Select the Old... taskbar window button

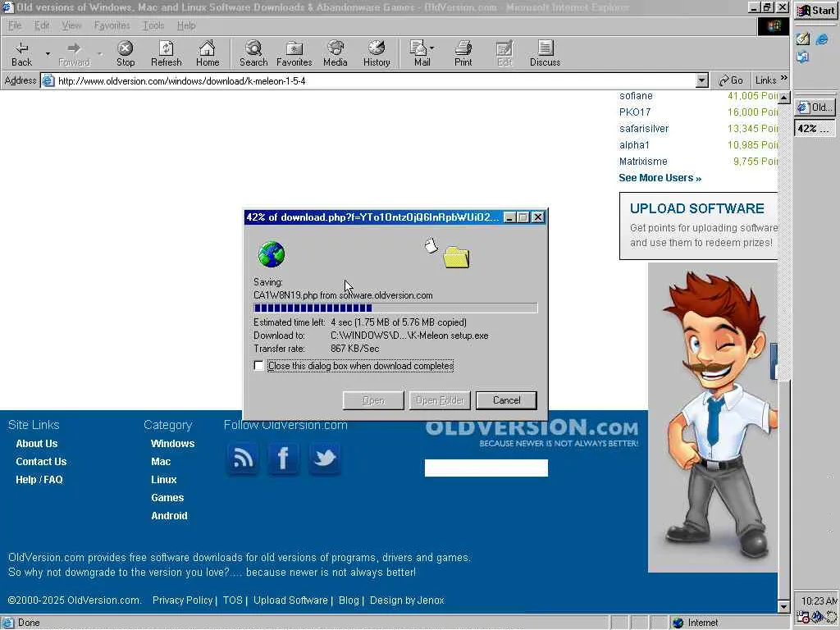pos(815,107)
